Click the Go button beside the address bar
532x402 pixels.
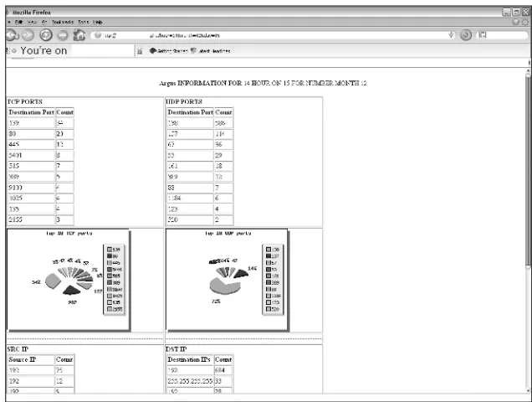(466, 35)
